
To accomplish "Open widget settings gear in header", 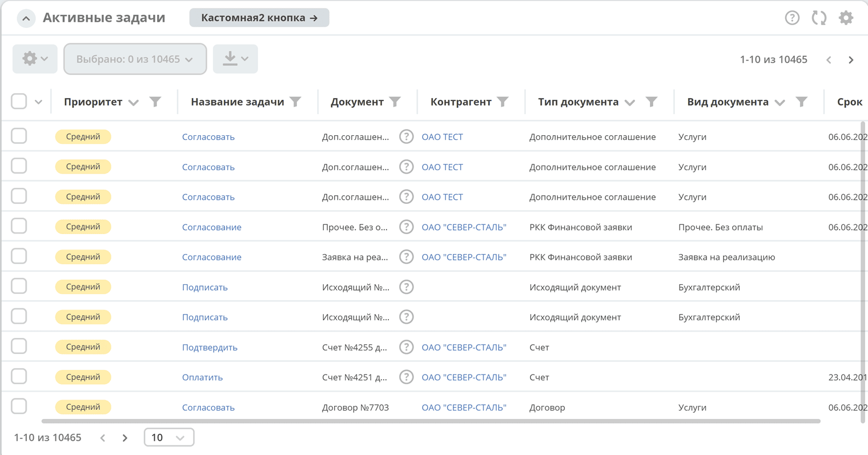I will point(846,18).
